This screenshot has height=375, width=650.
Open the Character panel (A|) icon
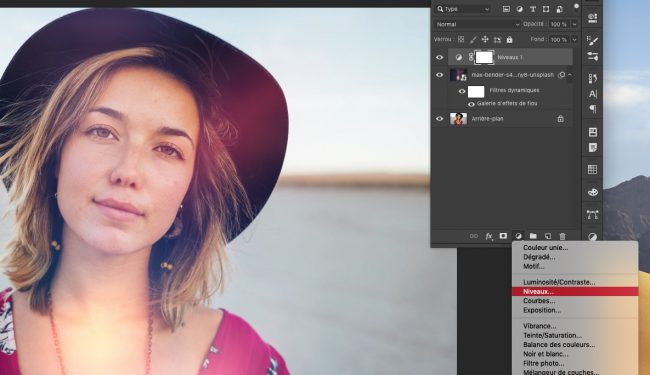coord(593,94)
